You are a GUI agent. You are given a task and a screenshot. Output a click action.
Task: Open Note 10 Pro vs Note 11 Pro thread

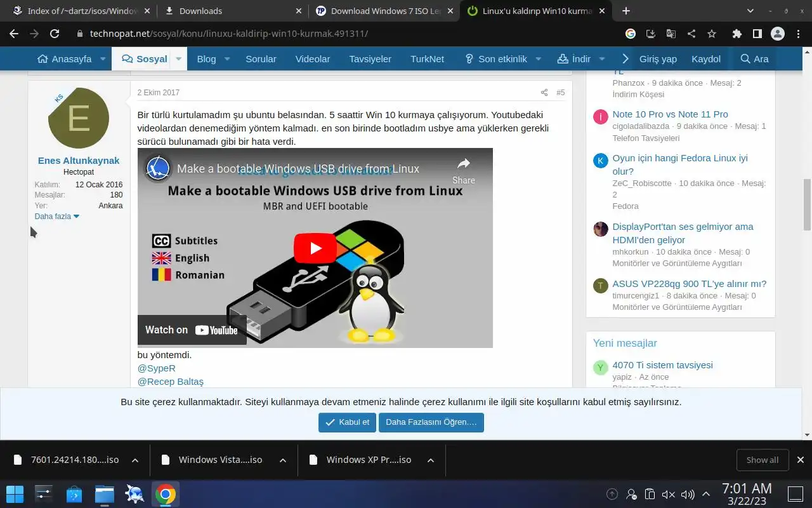[670, 114]
